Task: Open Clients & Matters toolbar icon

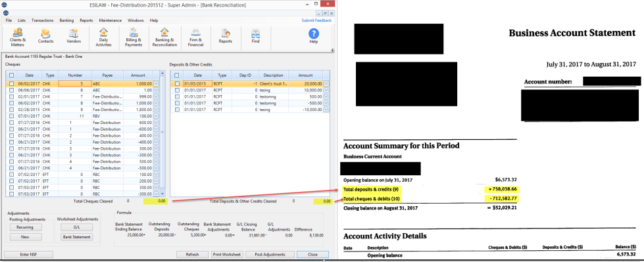Action: point(18,37)
